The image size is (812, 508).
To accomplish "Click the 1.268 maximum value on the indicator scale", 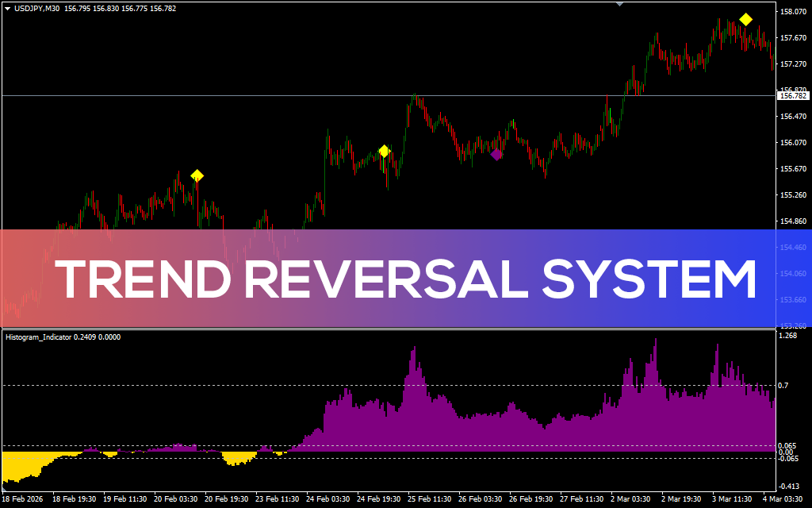I will (x=787, y=336).
